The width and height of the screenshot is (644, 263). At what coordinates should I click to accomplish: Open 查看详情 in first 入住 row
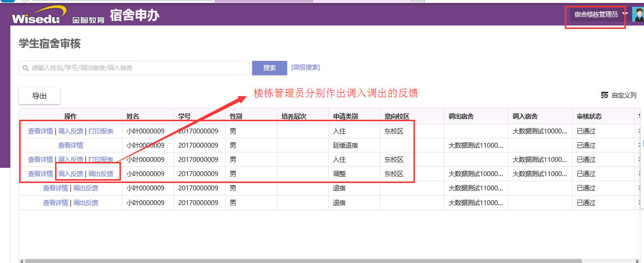[40, 131]
